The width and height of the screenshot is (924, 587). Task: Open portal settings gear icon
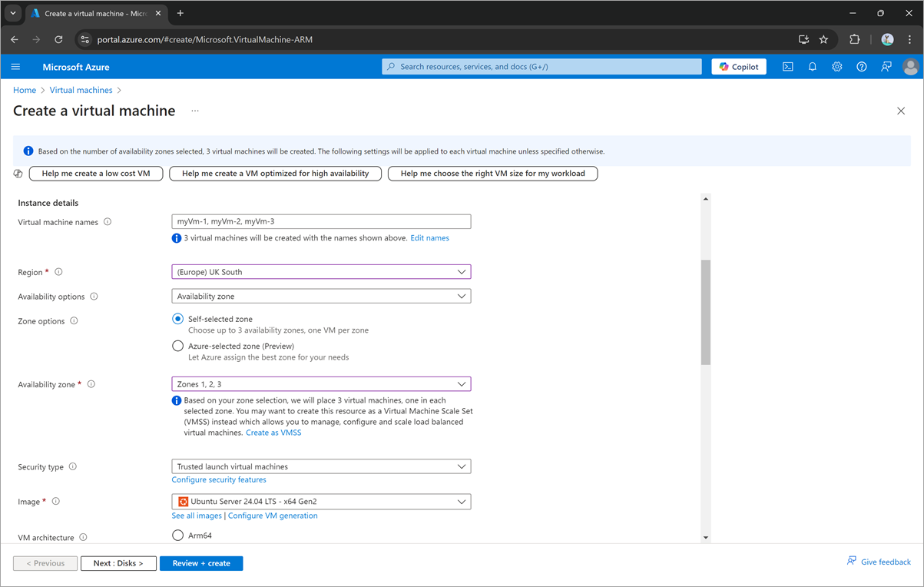click(836, 67)
